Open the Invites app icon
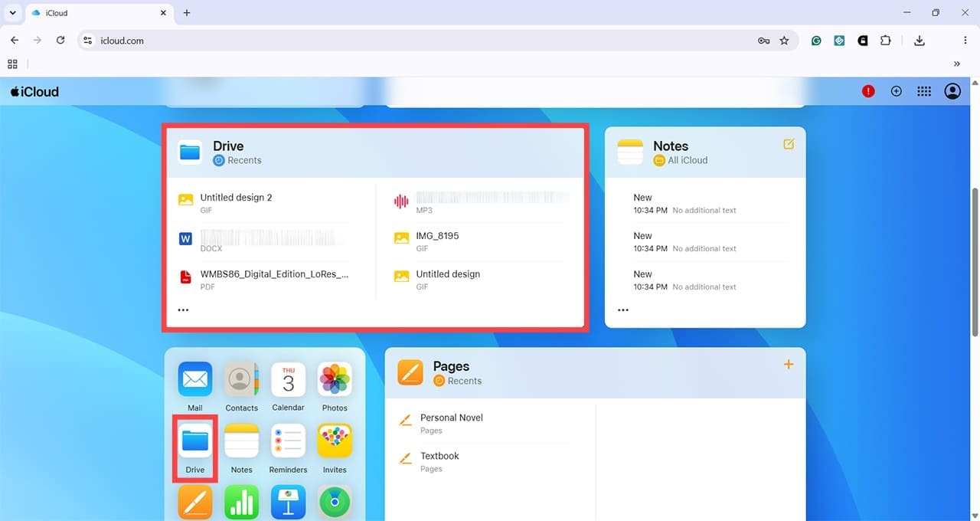Viewport: 980px width, 521px height. tap(335, 441)
